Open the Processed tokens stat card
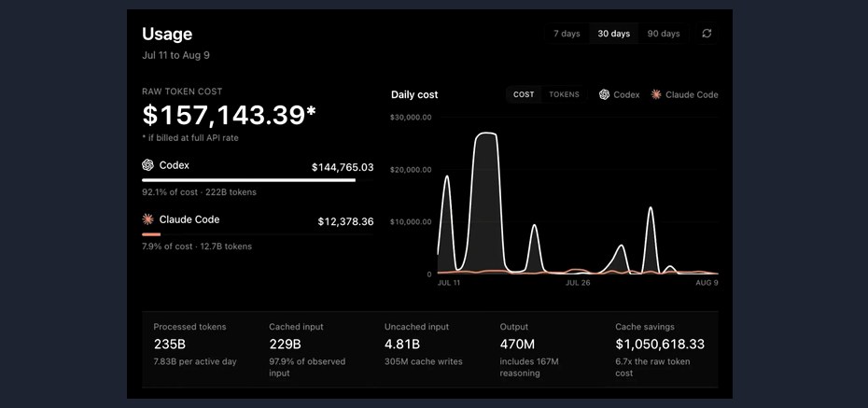868x408 pixels. 200,349
